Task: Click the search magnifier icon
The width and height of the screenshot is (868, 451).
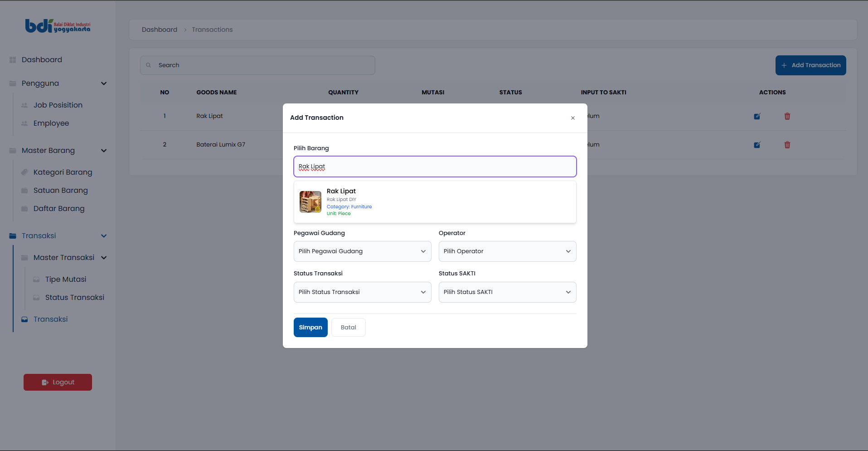Action: [x=149, y=65]
